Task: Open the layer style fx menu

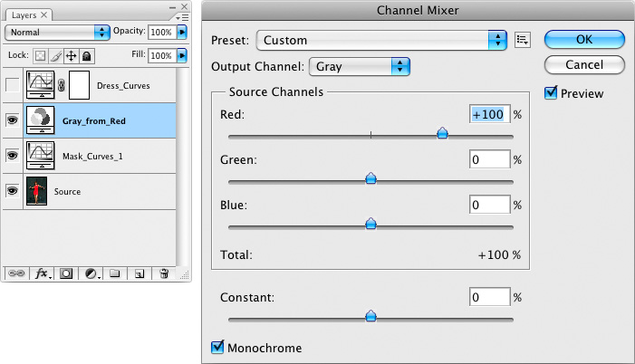Action: coord(42,273)
